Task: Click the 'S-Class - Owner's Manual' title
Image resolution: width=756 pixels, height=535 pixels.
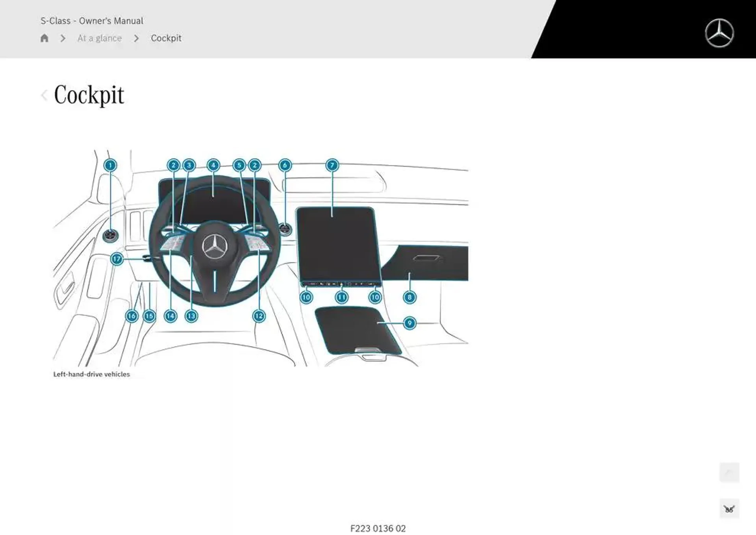Action: pos(92,21)
